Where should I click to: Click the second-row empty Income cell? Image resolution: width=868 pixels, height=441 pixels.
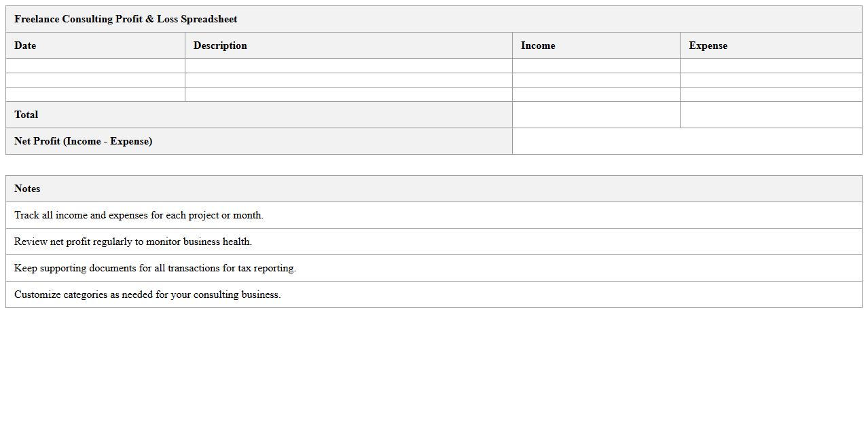(596, 80)
